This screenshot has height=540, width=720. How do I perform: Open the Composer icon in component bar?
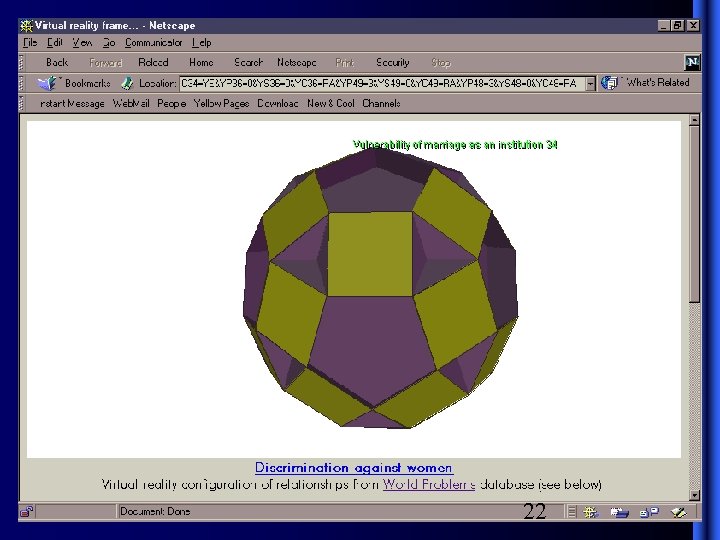click(x=678, y=512)
